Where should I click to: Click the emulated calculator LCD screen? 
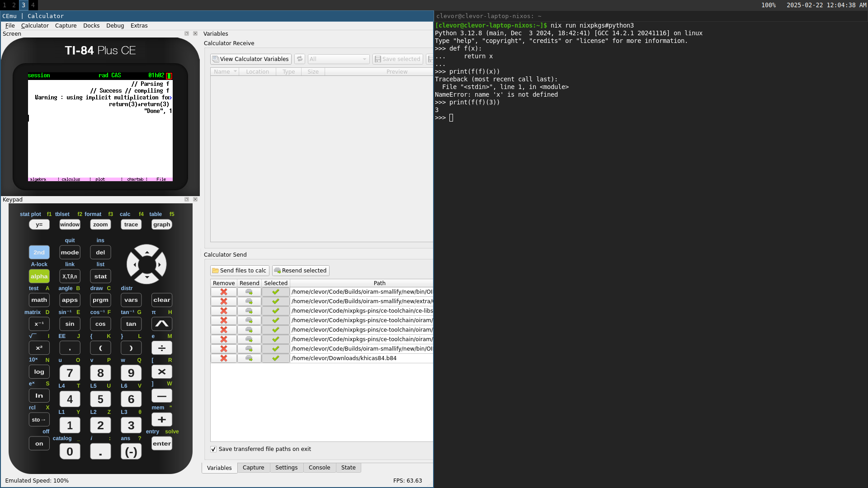[100, 127]
